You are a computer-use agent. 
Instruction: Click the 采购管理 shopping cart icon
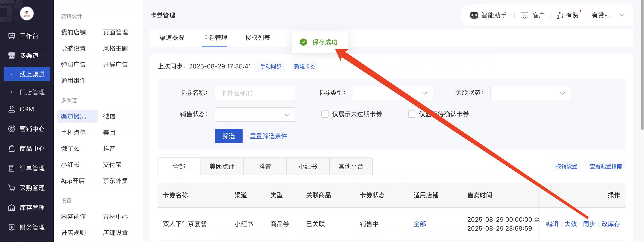(x=11, y=188)
